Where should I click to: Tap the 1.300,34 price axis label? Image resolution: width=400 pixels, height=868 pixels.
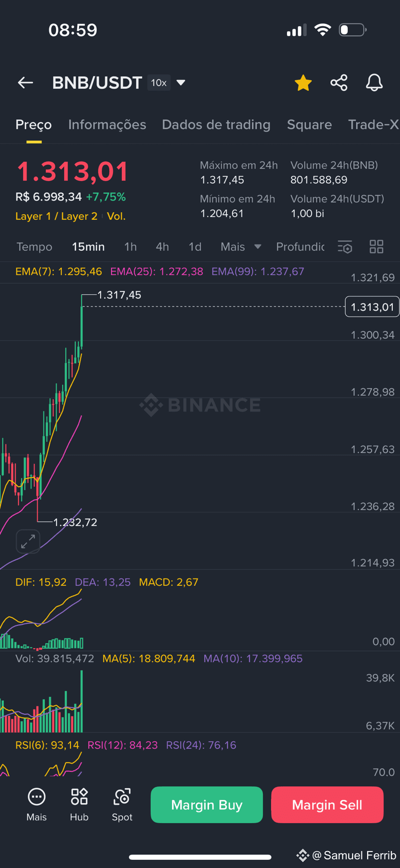pyautogui.click(x=372, y=335)
